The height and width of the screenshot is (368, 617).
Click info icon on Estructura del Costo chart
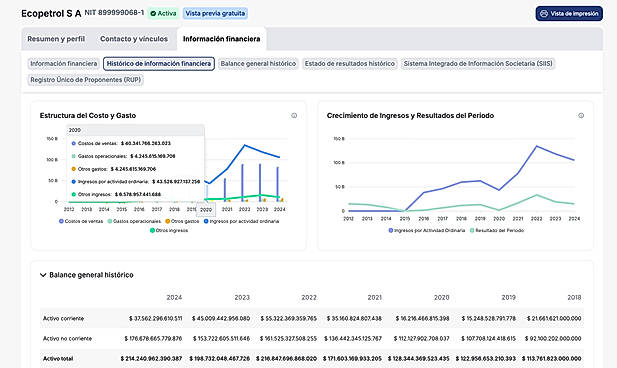[x=294, y=116]
